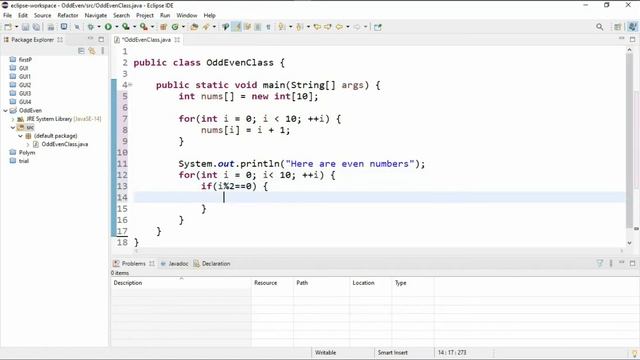Screen dimensions: 640x360
Task: Click the Forward navigation arrow icon
Action: (357, 27)
